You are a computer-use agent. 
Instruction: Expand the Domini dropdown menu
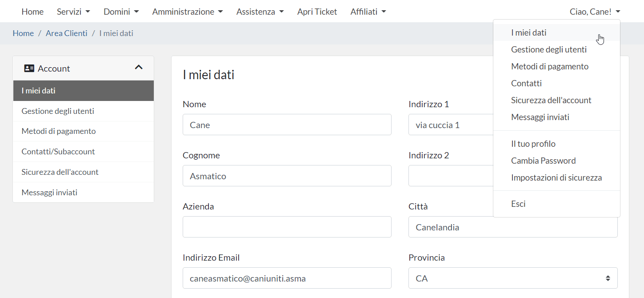(x=121, y=12)
